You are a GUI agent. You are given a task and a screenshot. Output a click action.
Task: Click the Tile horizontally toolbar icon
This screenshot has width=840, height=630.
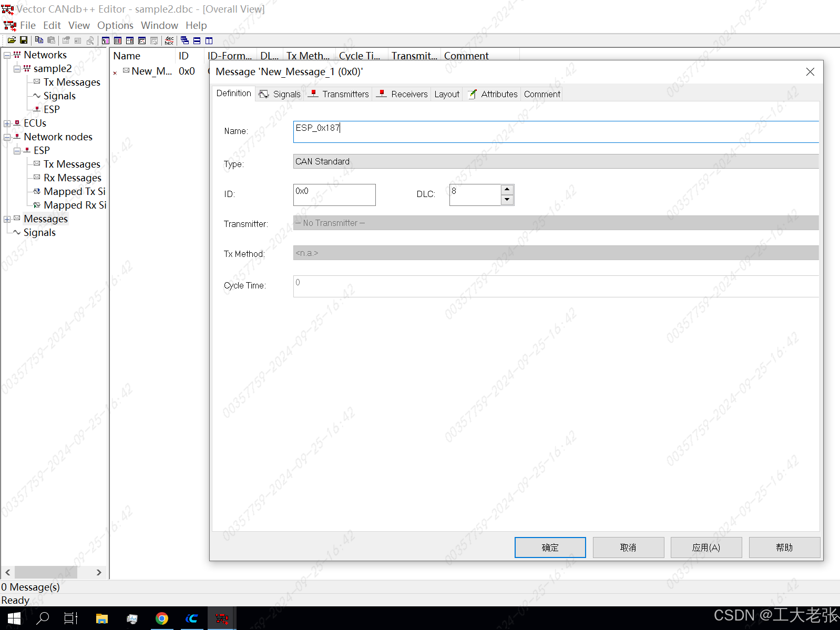point(197,40)
